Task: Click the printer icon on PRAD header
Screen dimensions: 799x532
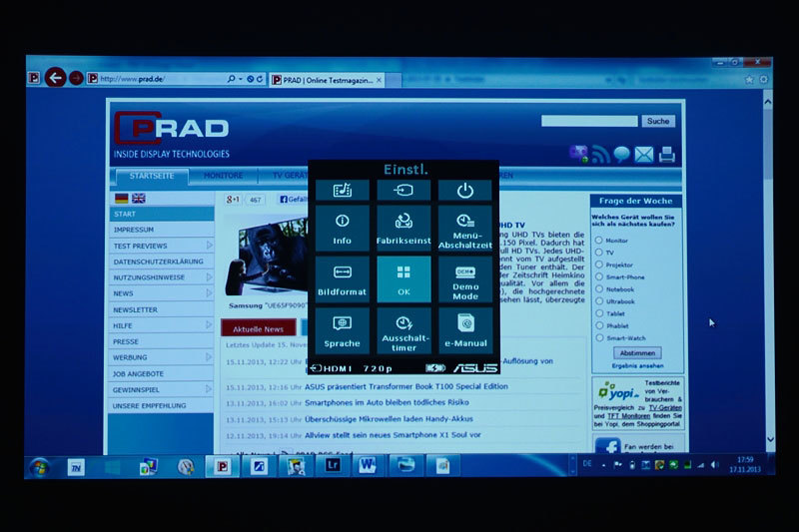Action: pyautogui.click(x=666, y=155)
